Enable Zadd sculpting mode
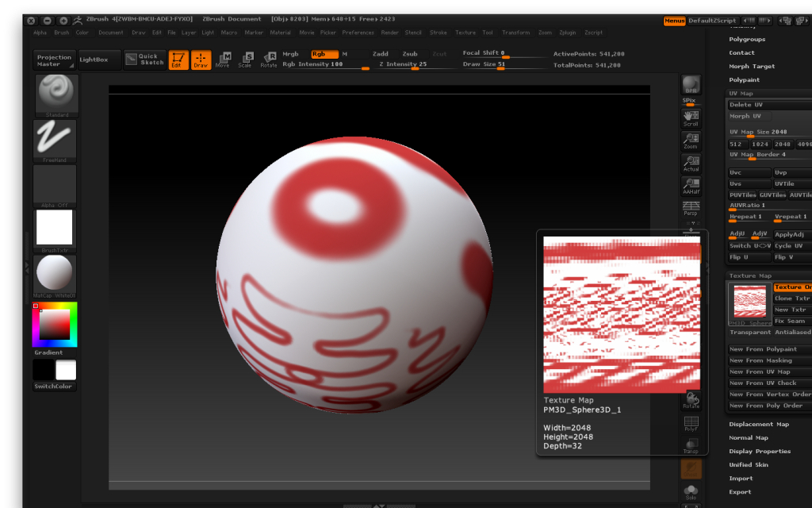Screen dimensions: 812x508 380,54
